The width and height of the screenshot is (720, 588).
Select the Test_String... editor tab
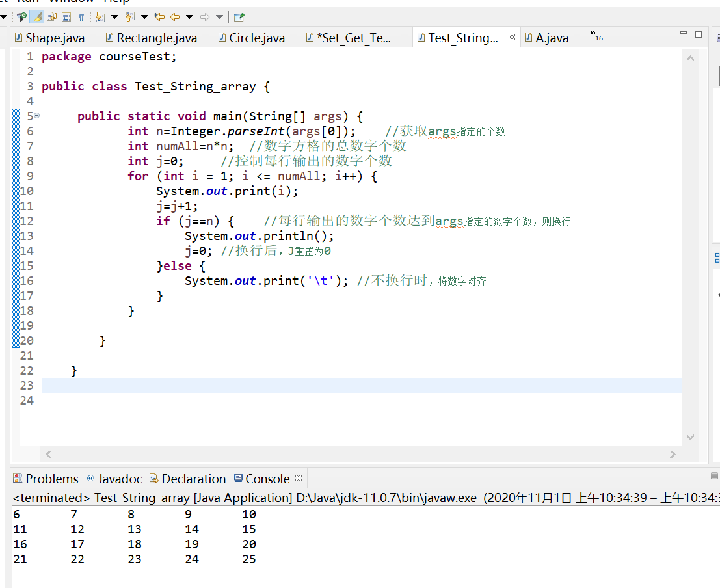463,38
